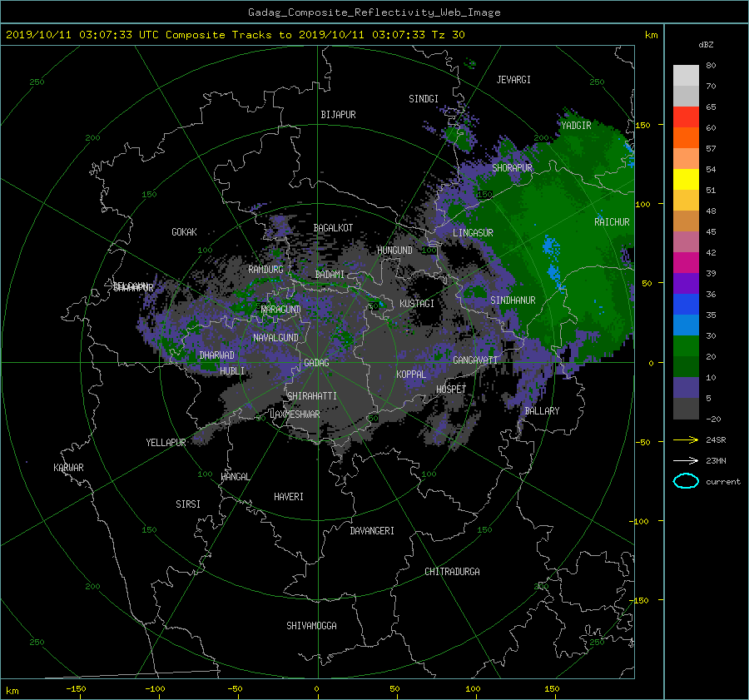Click the 100 tick on bottom axis
This screenshot has height=700, width=749.
point(473,688)
